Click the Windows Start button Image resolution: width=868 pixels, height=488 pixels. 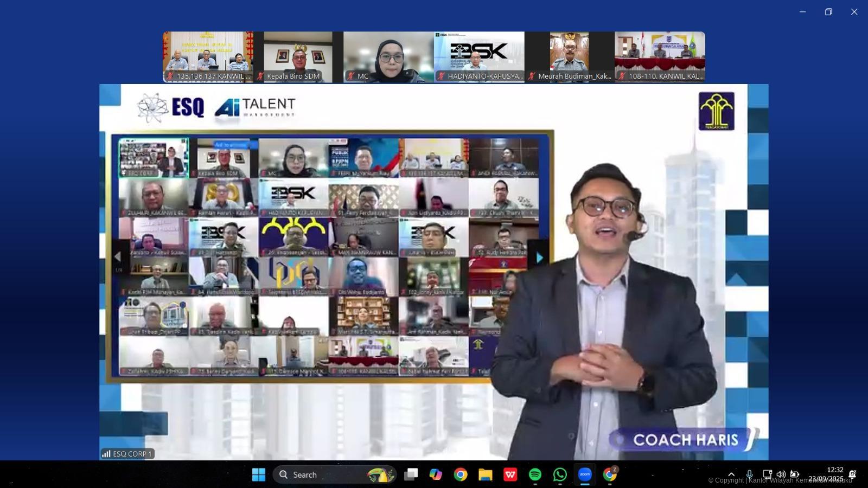[259, 474]
